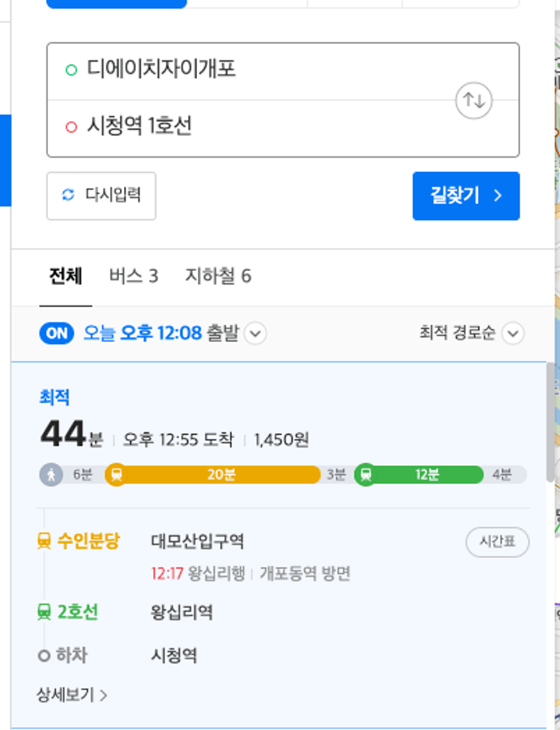Click the green subway icon on route bar

366,475
